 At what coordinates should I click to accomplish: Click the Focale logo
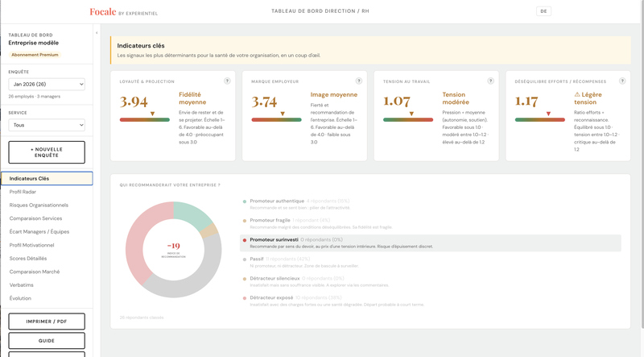tap(103, 12)
